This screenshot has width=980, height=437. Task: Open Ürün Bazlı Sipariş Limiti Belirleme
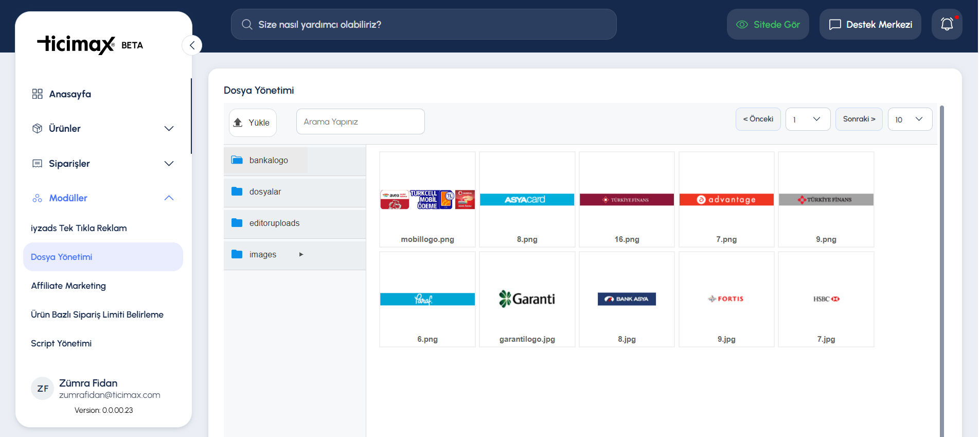pyautogui.click(x=97, y=314)
